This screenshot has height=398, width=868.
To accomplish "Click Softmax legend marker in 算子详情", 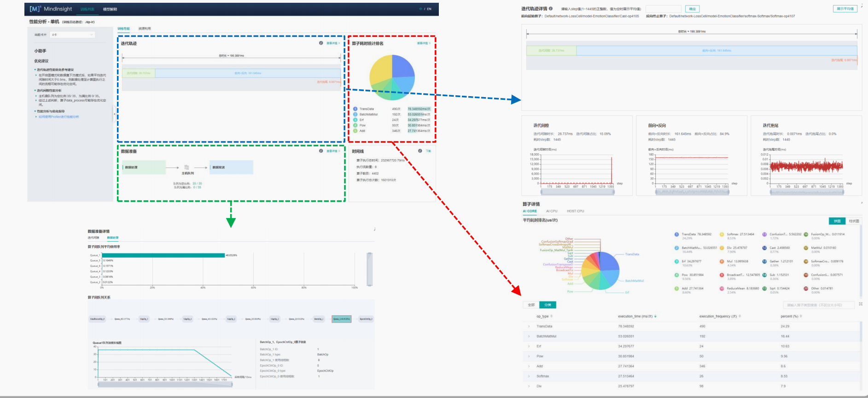I will click(x=722, y=235).
